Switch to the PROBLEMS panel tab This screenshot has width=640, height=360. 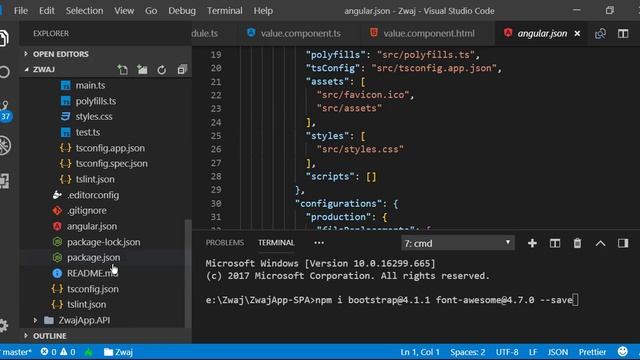pyautogui.click(x=224, y=243)
